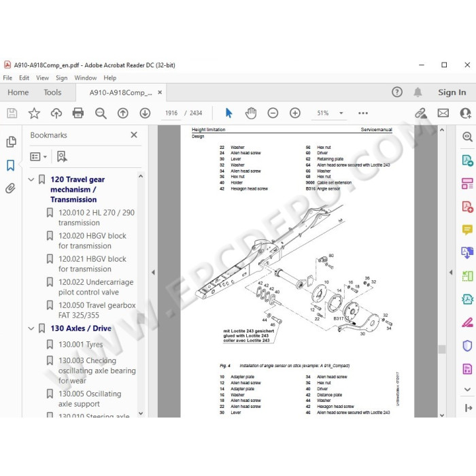This screenshot has width=476, height=476.
Task: Find current bookmark icon in Bookmarks panel
Action: click(62, 156)
